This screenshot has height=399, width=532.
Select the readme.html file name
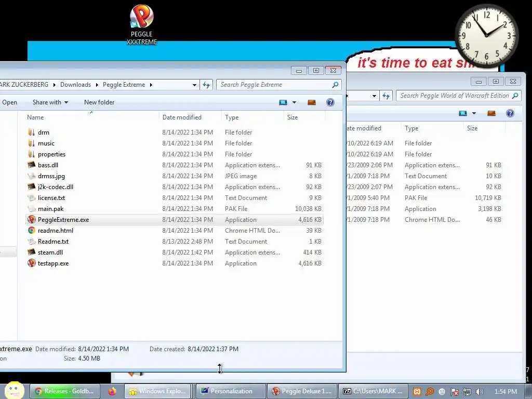pyautogui.click(x=56, y=230)
